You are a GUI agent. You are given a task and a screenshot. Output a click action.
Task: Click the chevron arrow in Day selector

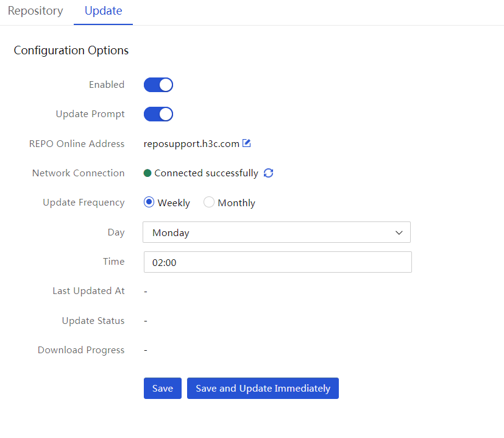[399, 232]
